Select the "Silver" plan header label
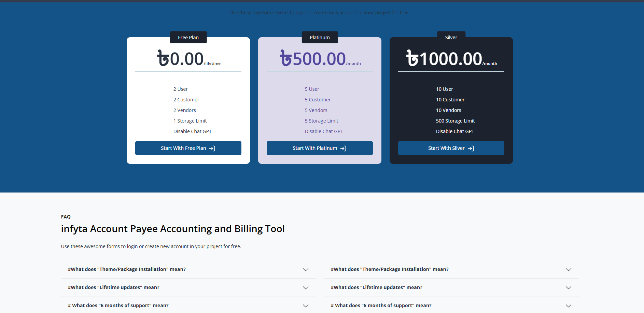 click(451, 37)
